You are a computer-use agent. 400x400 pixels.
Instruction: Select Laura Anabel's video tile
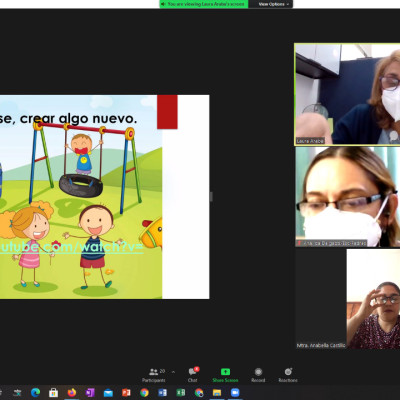tap(347, 94)
